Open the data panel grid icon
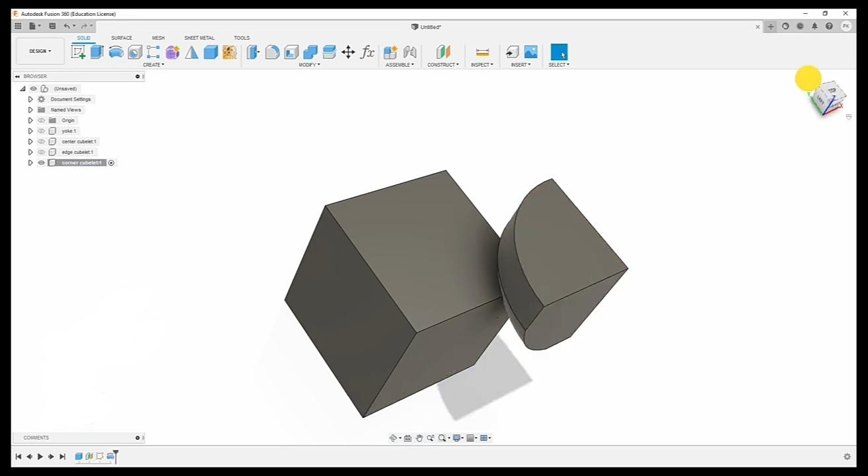Viewport: 868px width, 476px height. point(18,26)
